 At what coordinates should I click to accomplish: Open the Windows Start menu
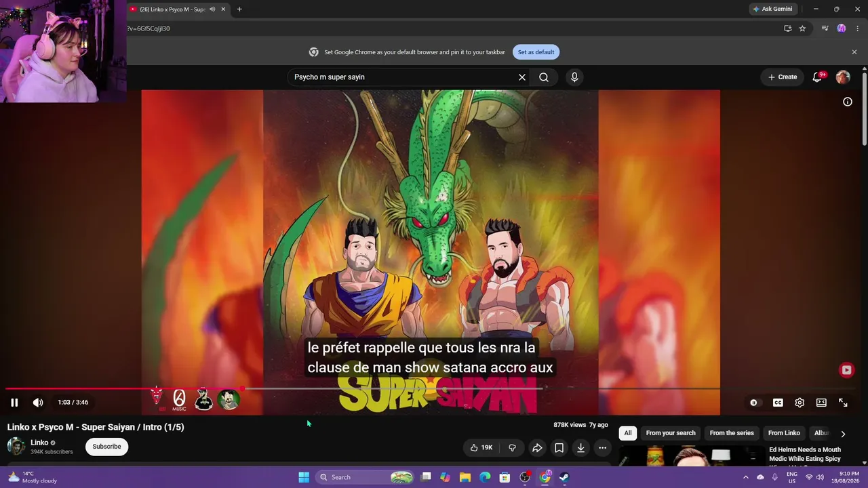tap(304, 477)
